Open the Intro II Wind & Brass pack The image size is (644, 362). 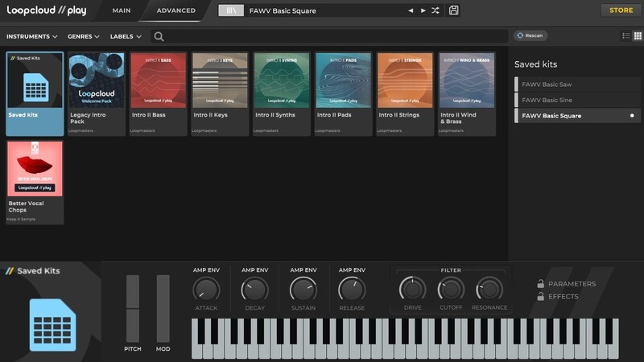point(467,93)
